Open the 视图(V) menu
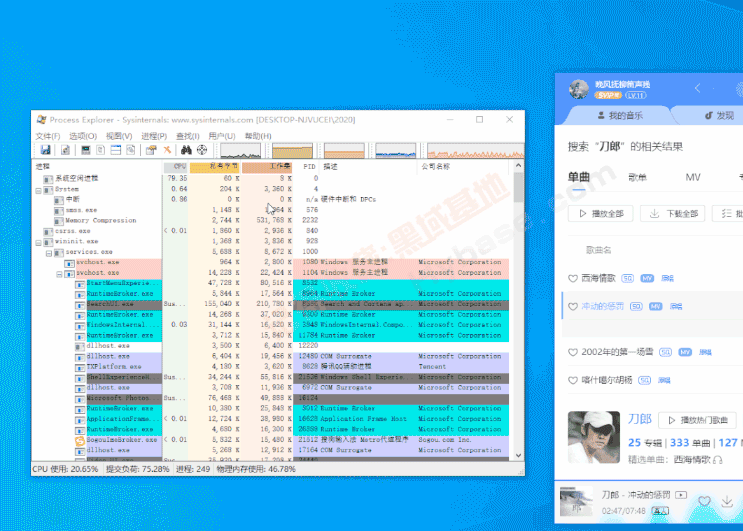 pos(119,136)
